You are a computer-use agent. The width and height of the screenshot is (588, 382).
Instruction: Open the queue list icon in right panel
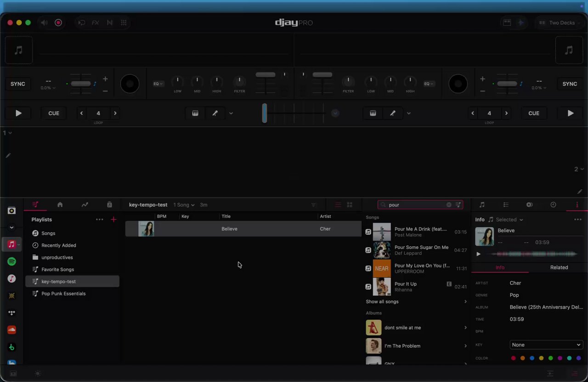506,205
